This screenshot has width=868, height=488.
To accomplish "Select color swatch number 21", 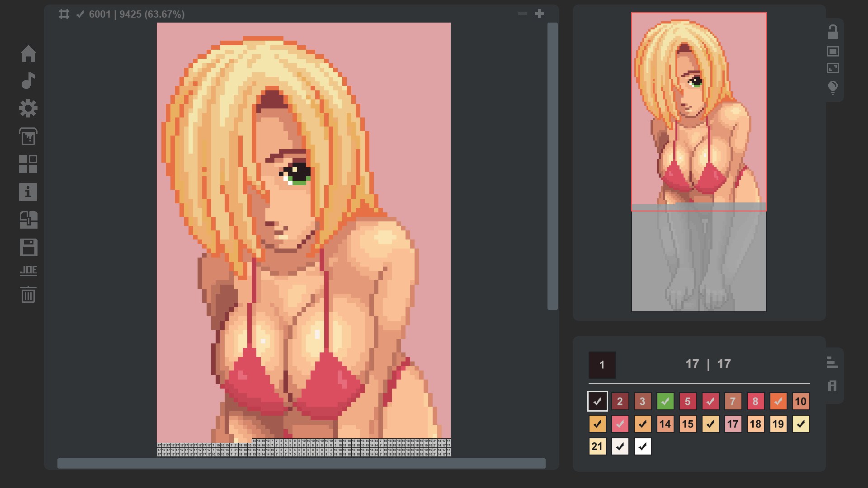I will (x=597, y=446).
